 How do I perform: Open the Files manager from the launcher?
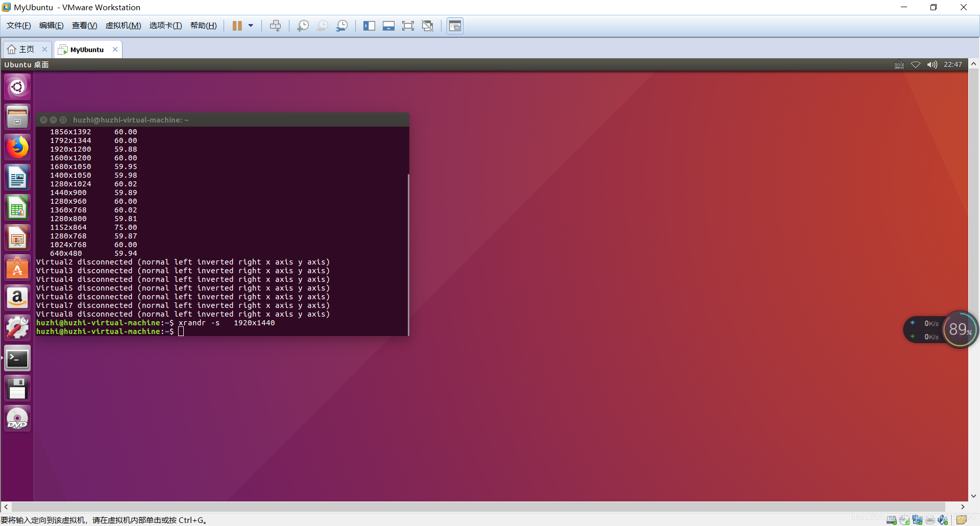tap(17, 117)
